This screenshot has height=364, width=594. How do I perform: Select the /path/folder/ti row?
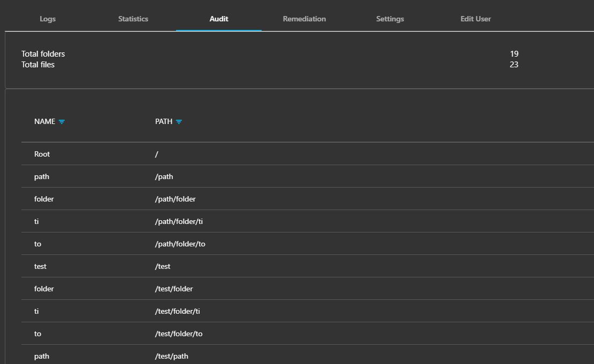(x=308, y=221)
